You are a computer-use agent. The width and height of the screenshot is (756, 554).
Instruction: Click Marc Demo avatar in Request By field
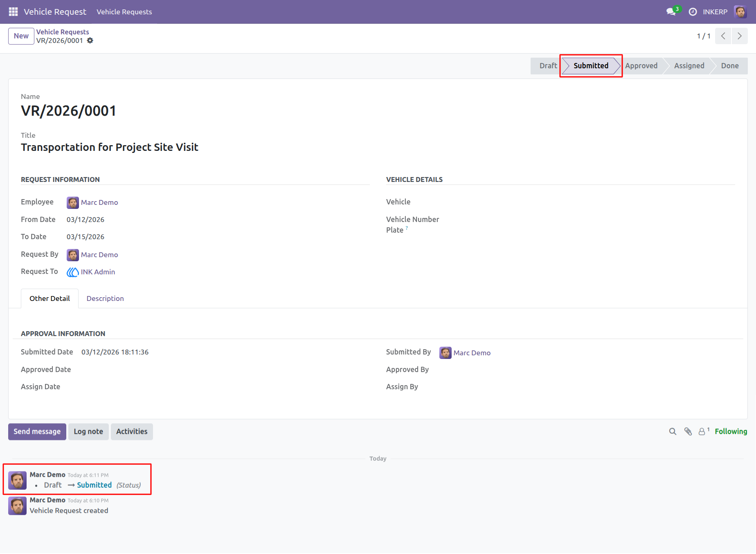72,255
